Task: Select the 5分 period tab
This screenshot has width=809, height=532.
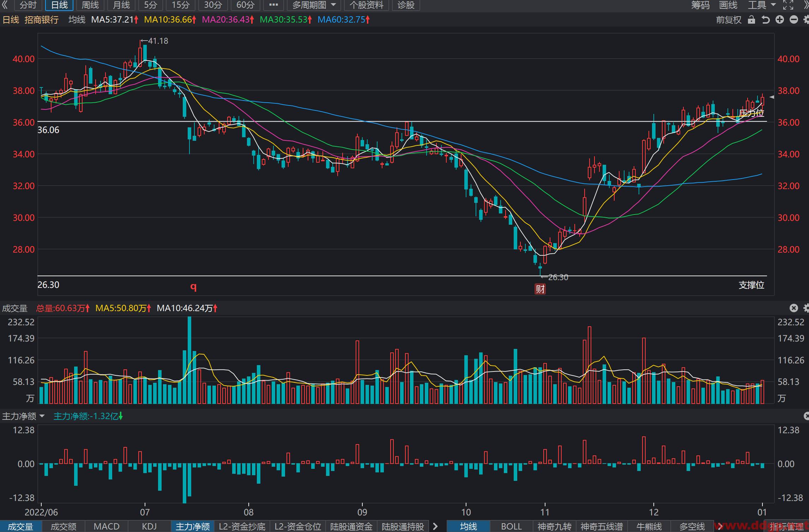Action: click(x=151, y=5)
